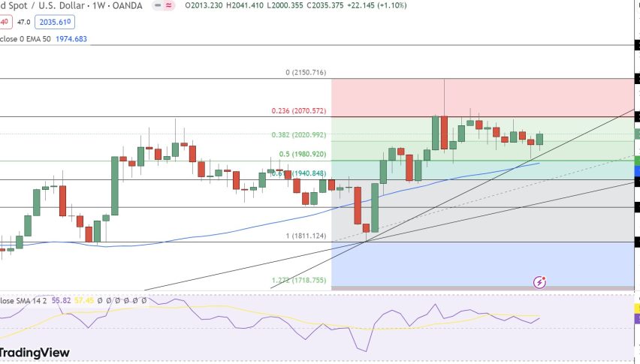Click the Fibonacci label 1 (1811.124)

coord(306,235)
